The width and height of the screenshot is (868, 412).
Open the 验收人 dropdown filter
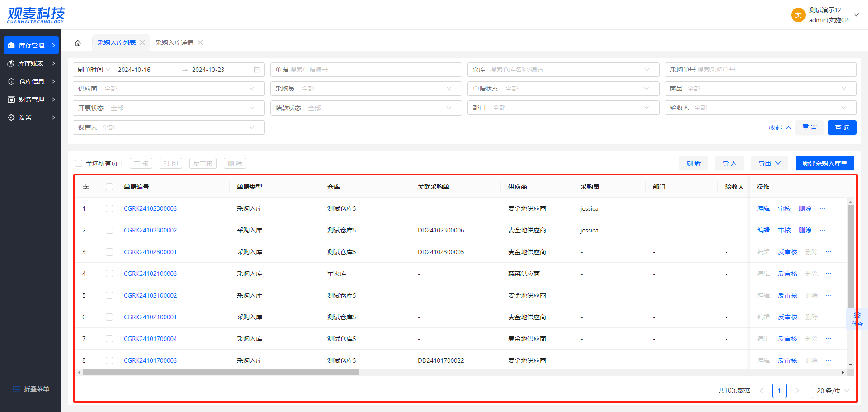760,108
